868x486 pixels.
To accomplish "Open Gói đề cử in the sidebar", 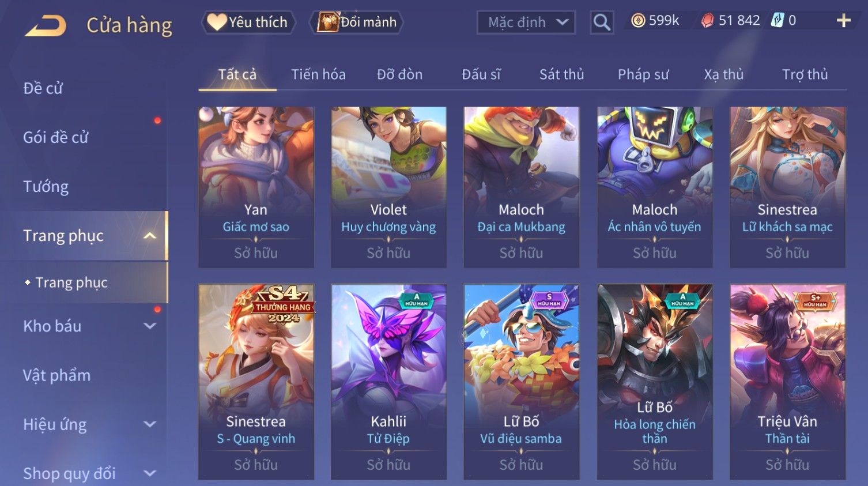I will pos(55,137).
